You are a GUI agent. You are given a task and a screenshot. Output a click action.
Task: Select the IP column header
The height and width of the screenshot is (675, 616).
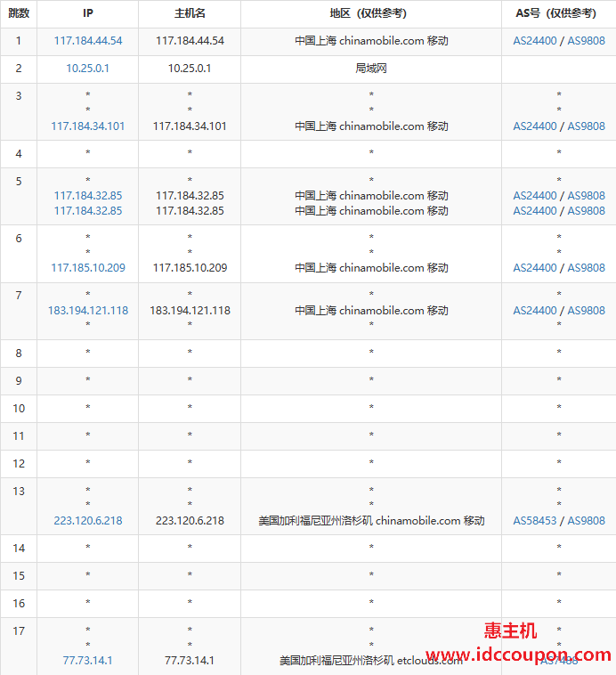[88, 13]
